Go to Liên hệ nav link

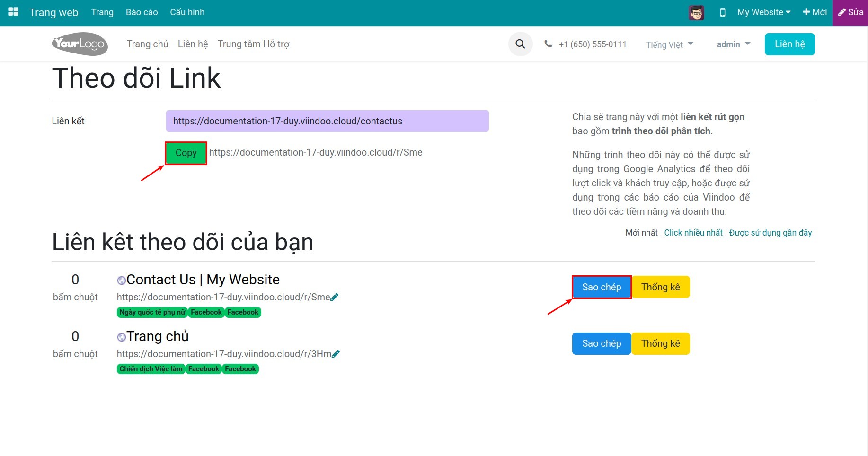193,44
